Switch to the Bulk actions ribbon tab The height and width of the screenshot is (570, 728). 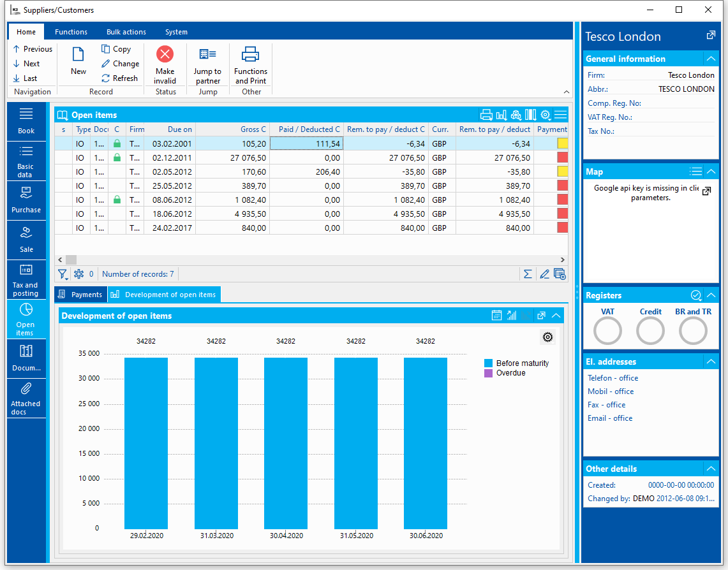click(126, 32)
